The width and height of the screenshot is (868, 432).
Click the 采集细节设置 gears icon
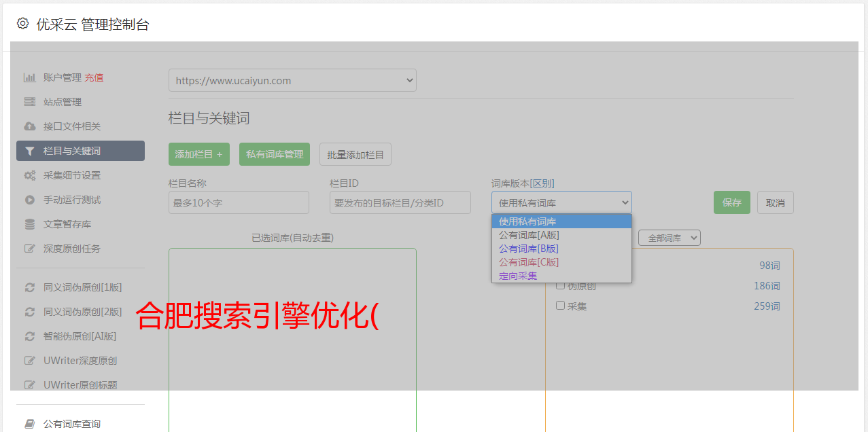tap(29, 175)
